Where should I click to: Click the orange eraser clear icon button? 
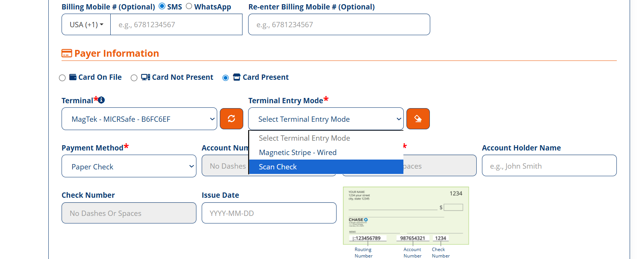coord(418,119)
